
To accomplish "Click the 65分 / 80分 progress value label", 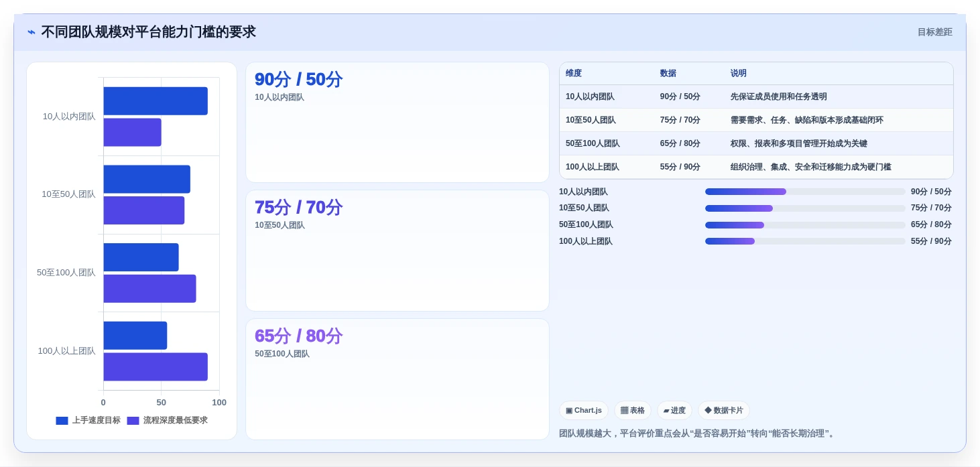I will click(931, 225).
